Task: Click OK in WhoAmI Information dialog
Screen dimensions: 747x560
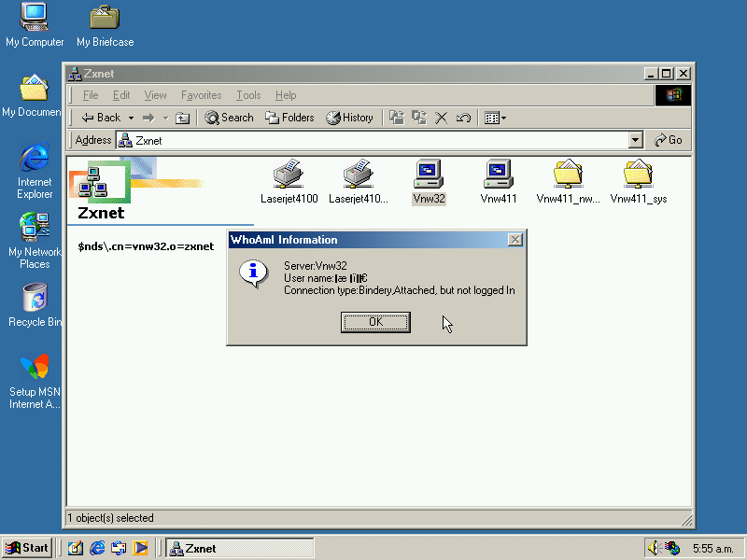Action: click(375, 322)
